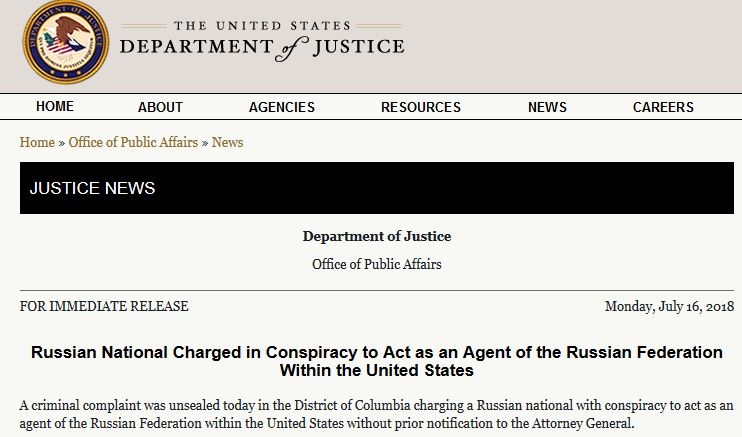The width and height of the screenshot is (742, 437).
Task: Click the Russian National Charged headline
Action: 377,361
